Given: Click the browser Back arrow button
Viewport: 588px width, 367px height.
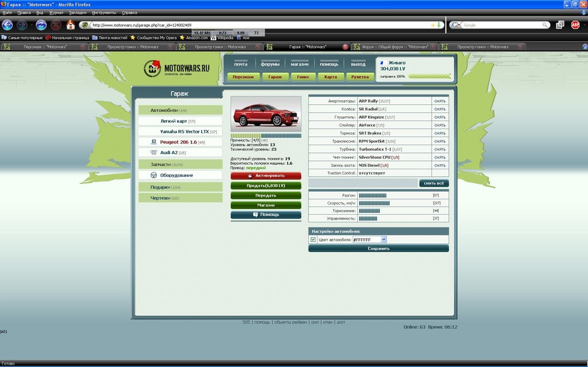Looking at the screenshot, I should click(8, 25).
